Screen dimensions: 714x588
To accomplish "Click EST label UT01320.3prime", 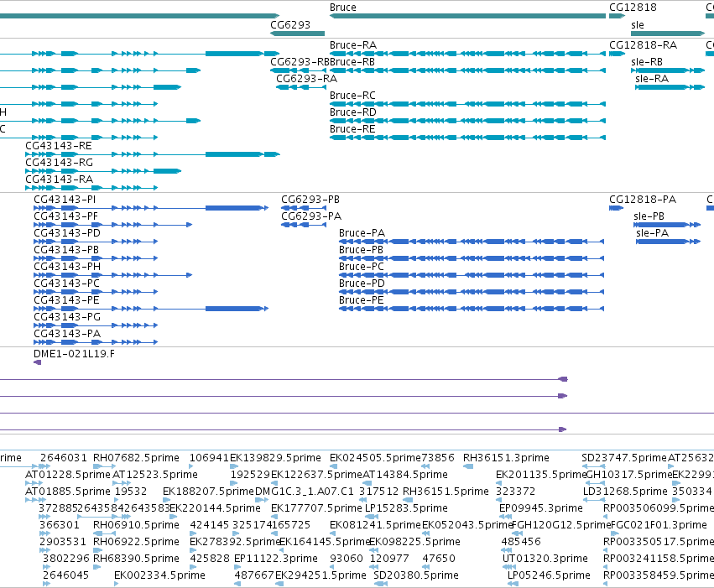I will [x=545, y=559].
